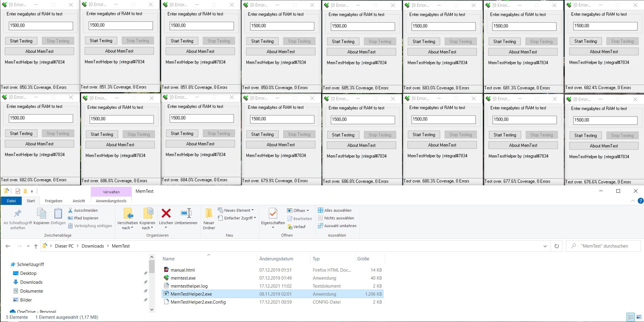Open the customize quick access toolbar dropdown

pyautogui.click(x=32, y=192)
